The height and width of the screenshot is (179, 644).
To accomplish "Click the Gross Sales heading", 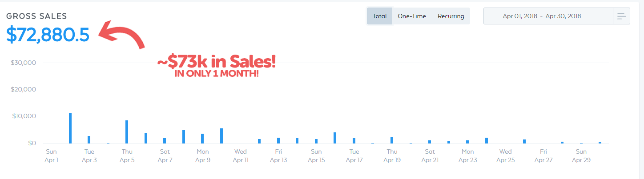I will pos(36,16).
